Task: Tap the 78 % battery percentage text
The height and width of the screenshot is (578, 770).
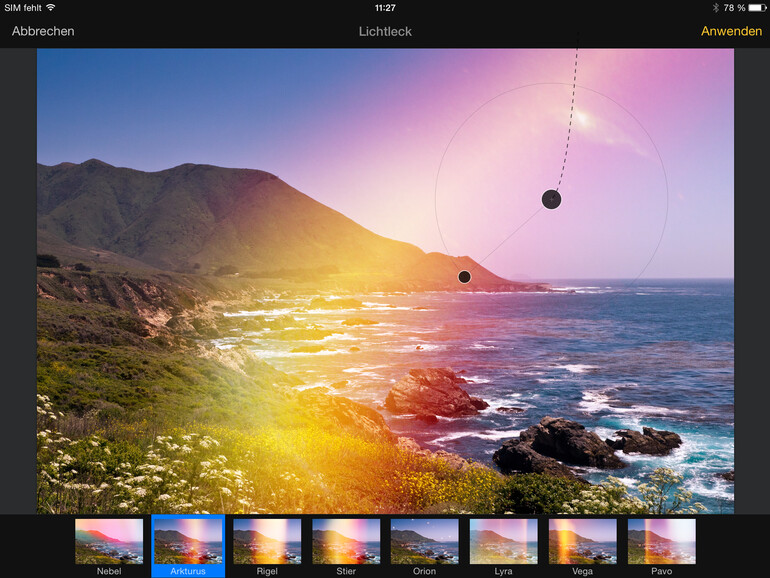Action: coord(734,7)
